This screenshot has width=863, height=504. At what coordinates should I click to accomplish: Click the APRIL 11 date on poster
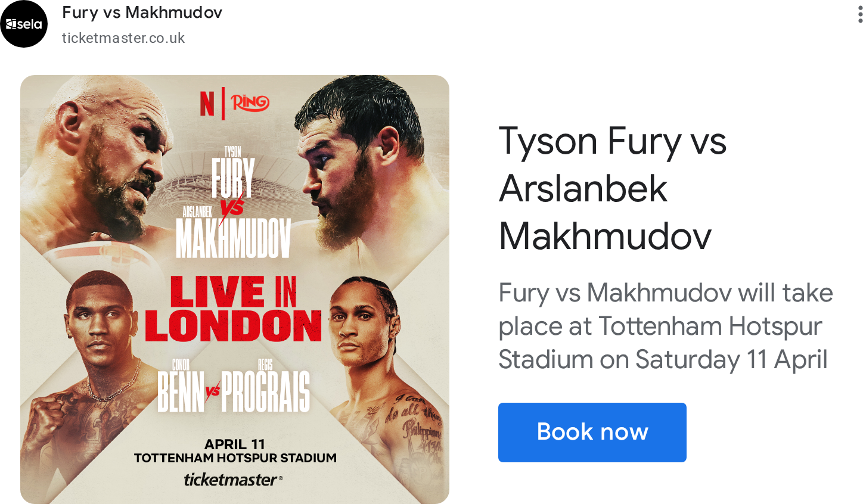pyautogui.click(x=234, y=444)
